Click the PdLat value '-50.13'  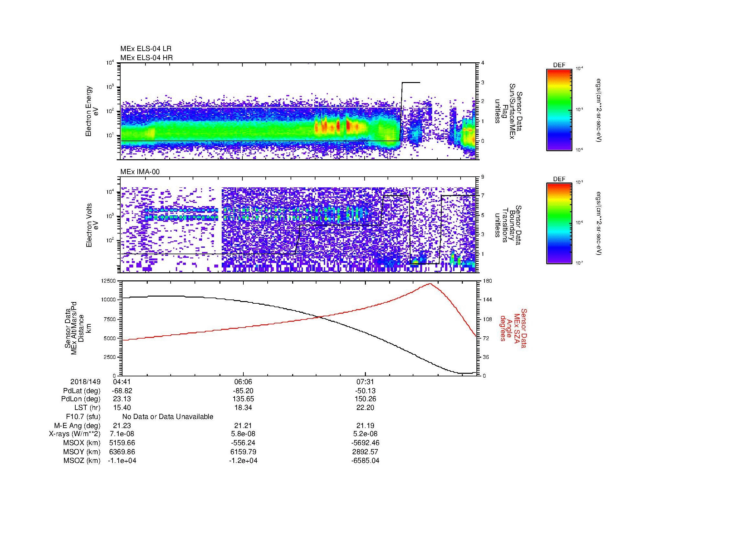click(x=366, y=391)
